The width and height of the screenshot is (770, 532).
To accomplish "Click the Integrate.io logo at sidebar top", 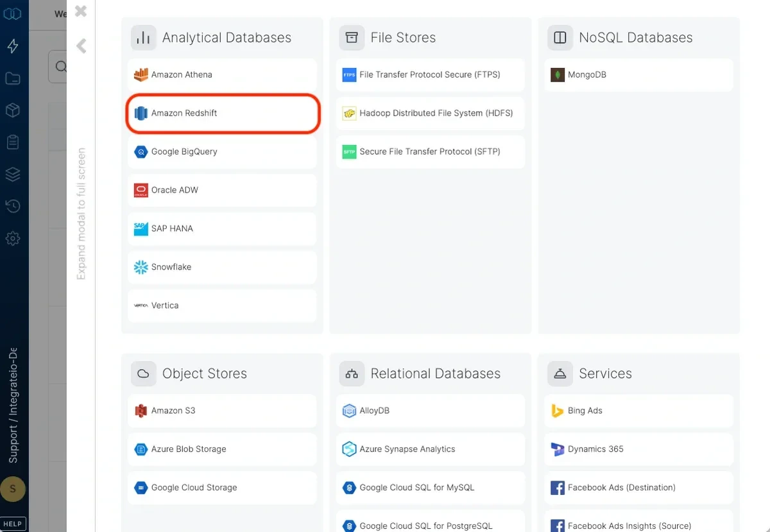I will [x=13, y=13].
